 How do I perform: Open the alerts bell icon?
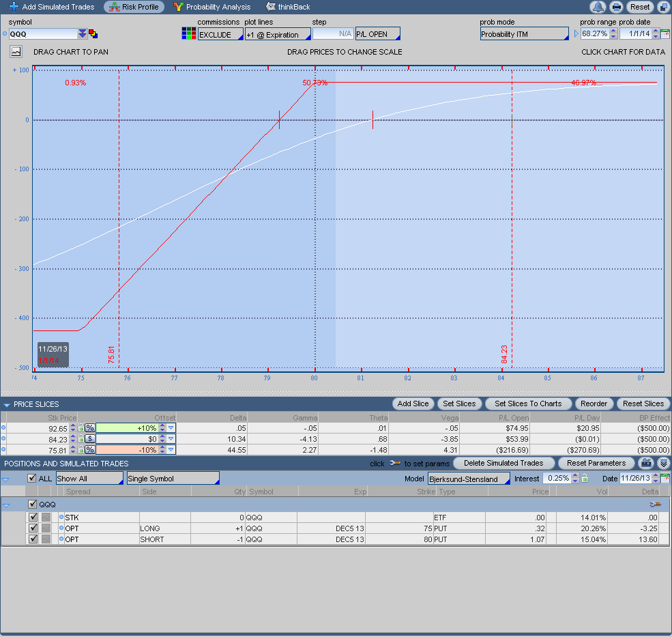[598, 7]
